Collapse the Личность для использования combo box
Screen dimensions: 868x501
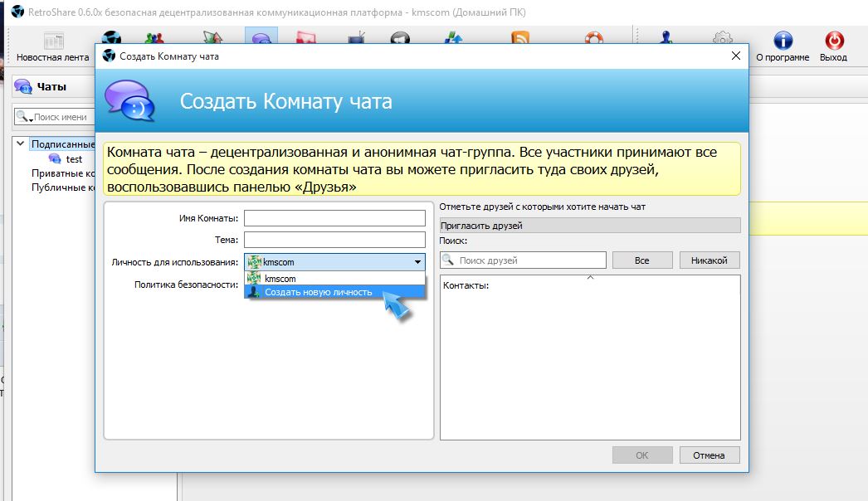tap(417, 262)
